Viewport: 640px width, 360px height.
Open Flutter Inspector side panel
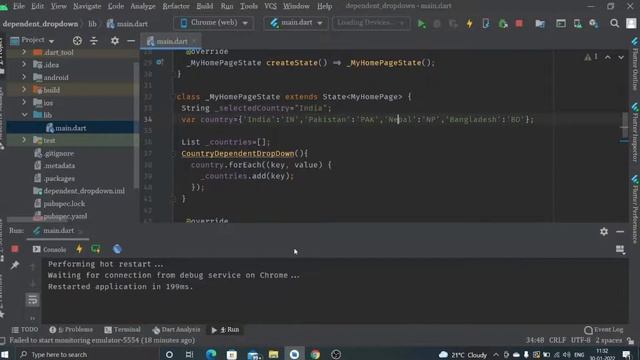(x=635, y=133)
